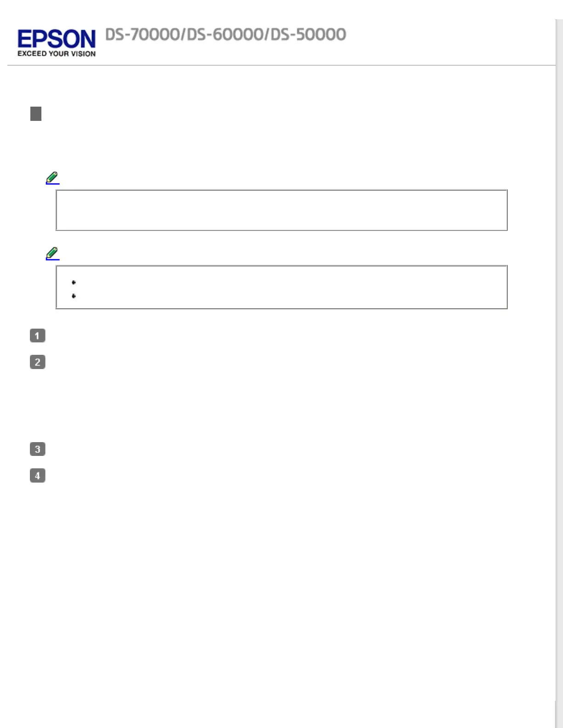
Task: Click the step 3 number icon
Action: tap(38, 449)
